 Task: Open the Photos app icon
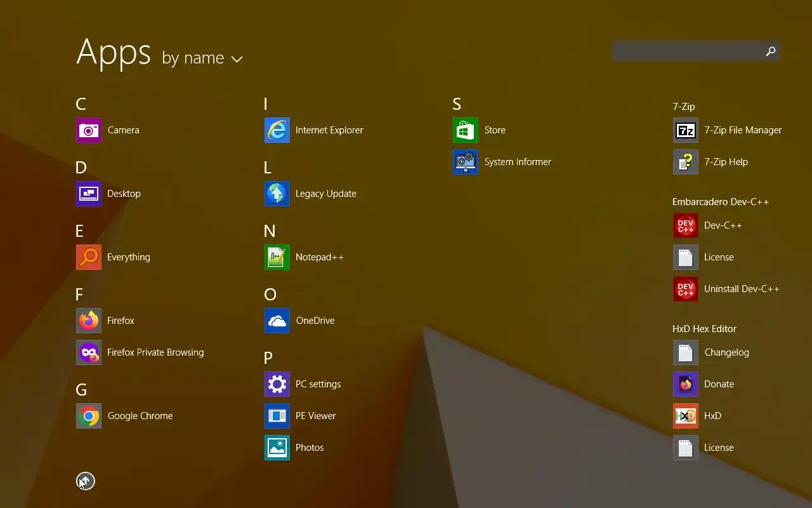(x=277, y=448)
